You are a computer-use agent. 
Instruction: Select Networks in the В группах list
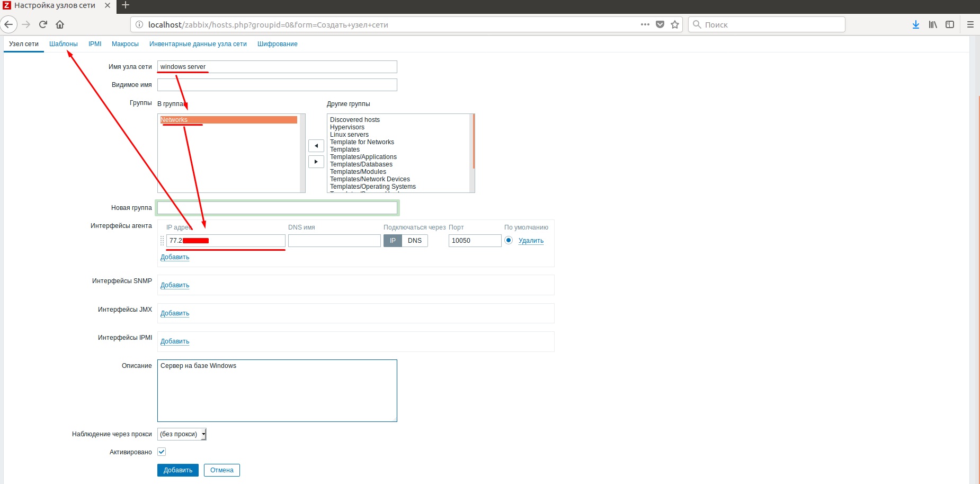228,120
